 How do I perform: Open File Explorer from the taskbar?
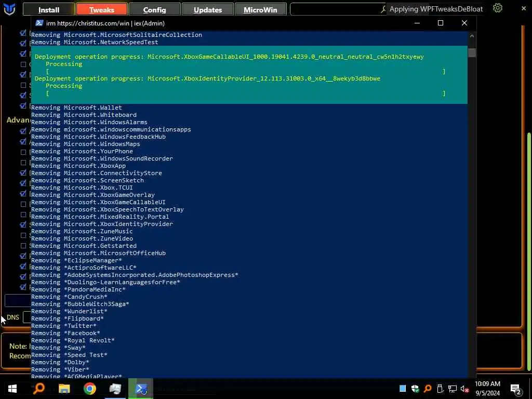click(64, 389)
